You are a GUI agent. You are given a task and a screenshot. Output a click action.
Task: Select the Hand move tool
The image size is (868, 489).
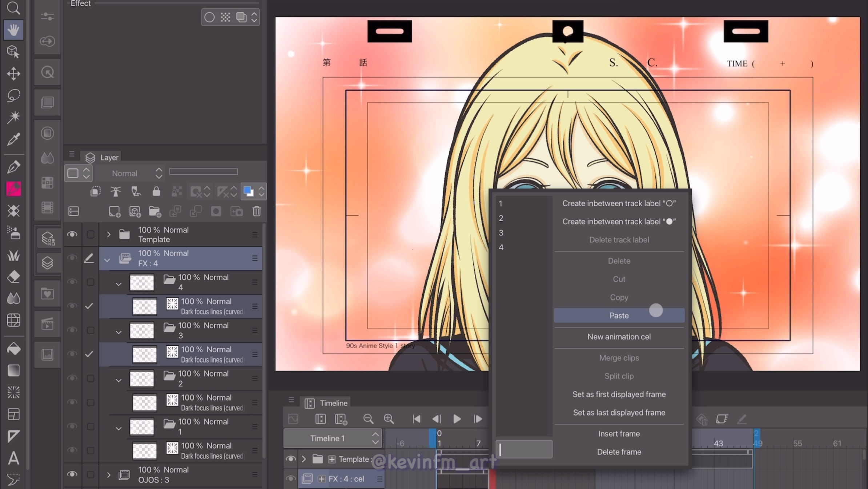click(x=13, y=30)
